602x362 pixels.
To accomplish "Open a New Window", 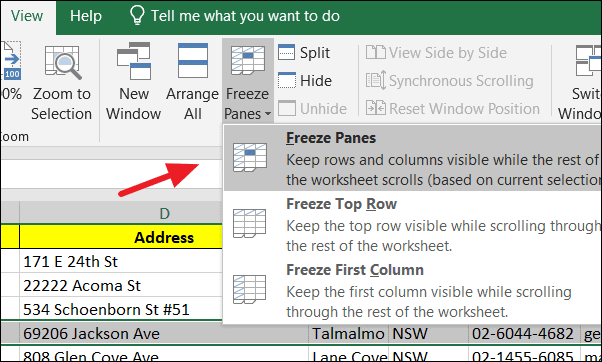I will pos(134,82).
